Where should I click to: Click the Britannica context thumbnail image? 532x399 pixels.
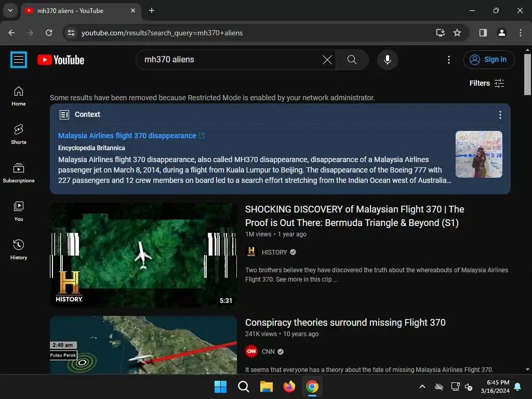[478, 154]
